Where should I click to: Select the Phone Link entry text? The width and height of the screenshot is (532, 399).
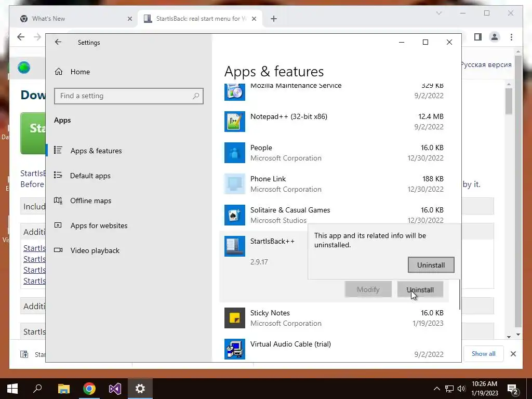[x=268, y=179]
